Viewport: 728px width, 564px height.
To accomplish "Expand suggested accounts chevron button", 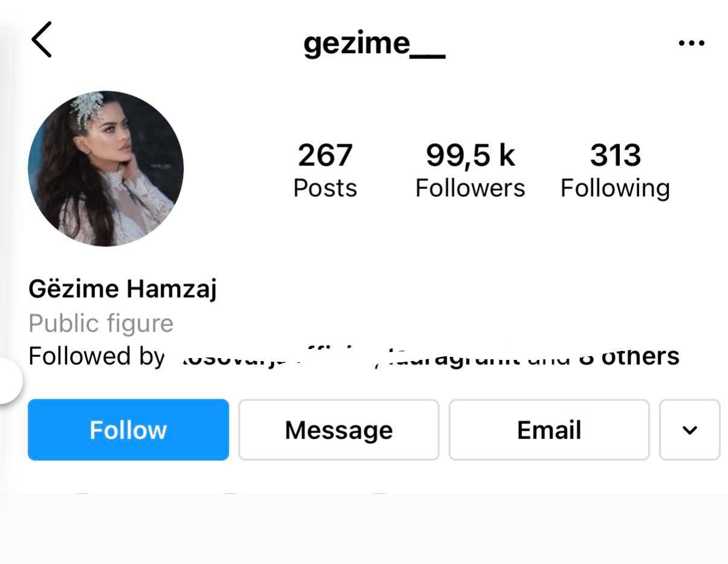I will [690, 429].
